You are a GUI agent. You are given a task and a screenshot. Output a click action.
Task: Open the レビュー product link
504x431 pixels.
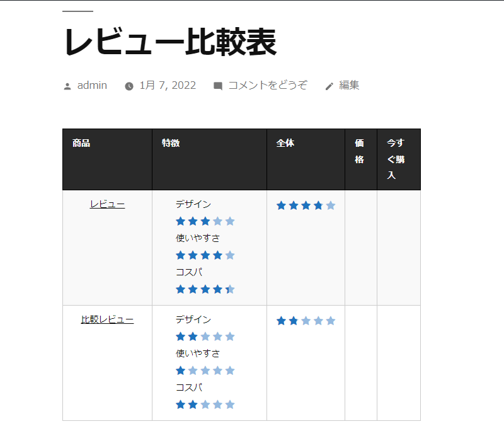[107, 204]
